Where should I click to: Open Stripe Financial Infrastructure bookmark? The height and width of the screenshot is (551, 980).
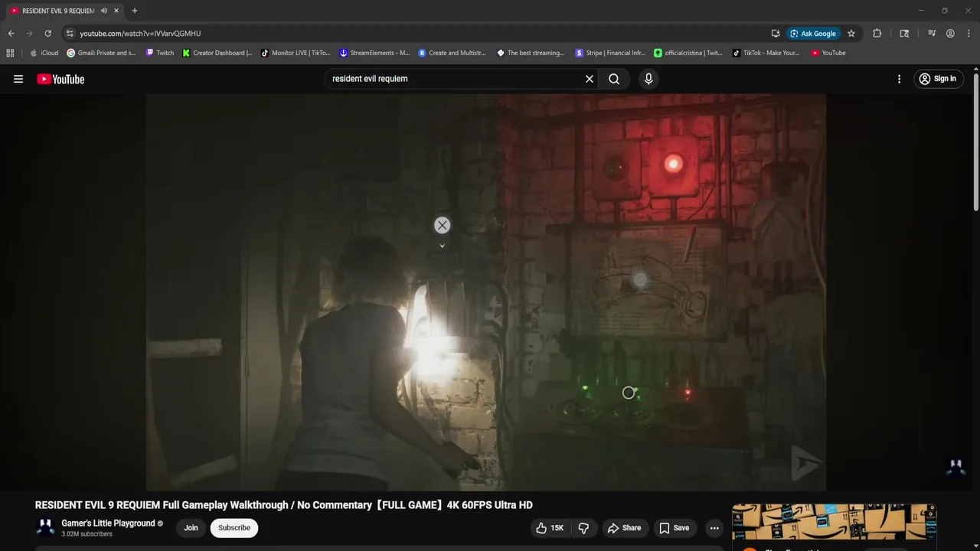point(610,53)
